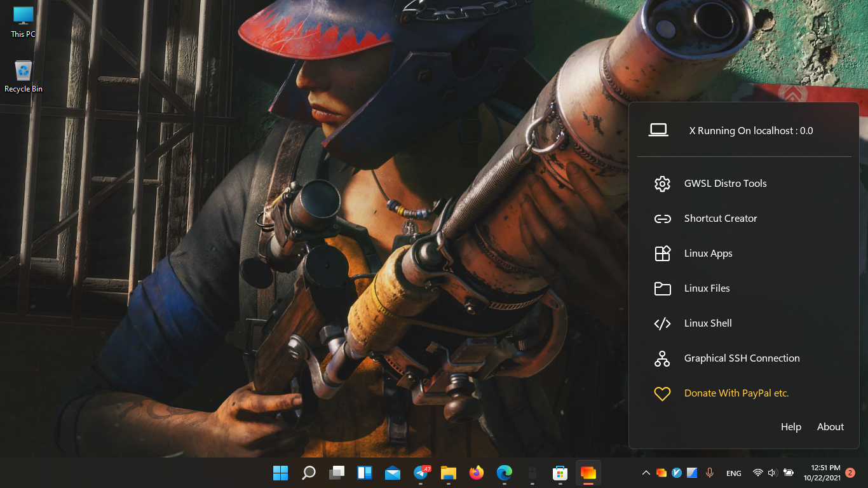Click the gear icon for GWSL Distro Tools
The height and width of the screenshot is (488, 868).
662,184
